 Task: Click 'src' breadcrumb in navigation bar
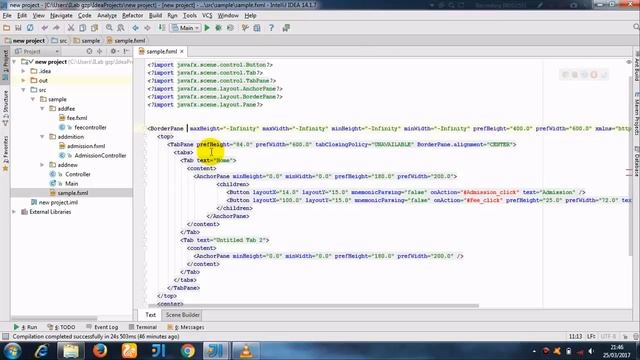[x=60, y=40]
